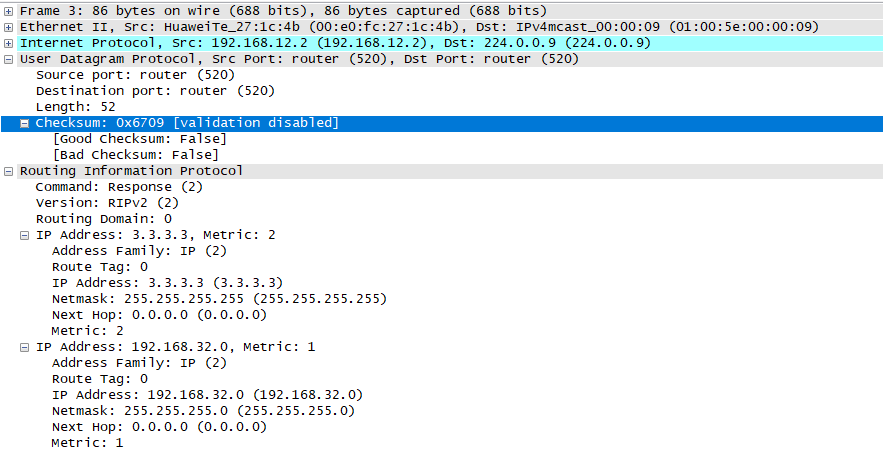Screen dimensions: 883x465
Task: Select Netmask 255.255.255.255 line
Action: 219,299
